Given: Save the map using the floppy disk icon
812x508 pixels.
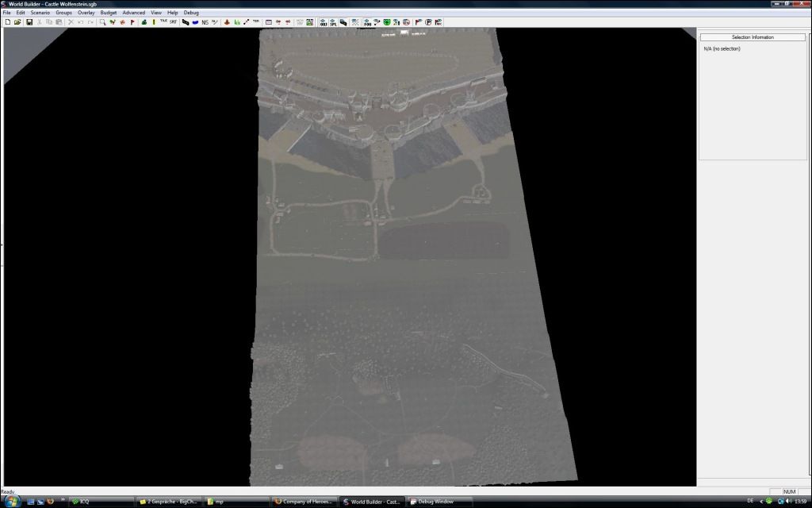Looking at the screenshot, I should 29,22.
